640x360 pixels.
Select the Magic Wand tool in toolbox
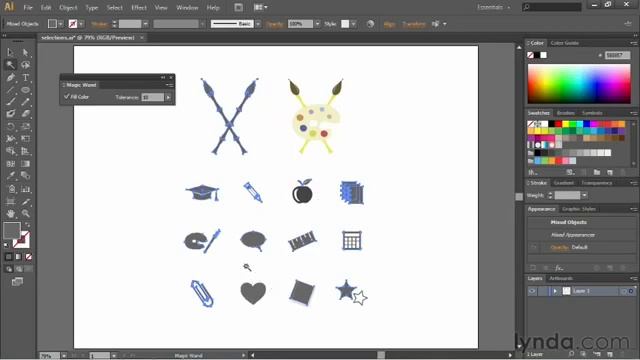pyautogui.click(x=11, y=64)
